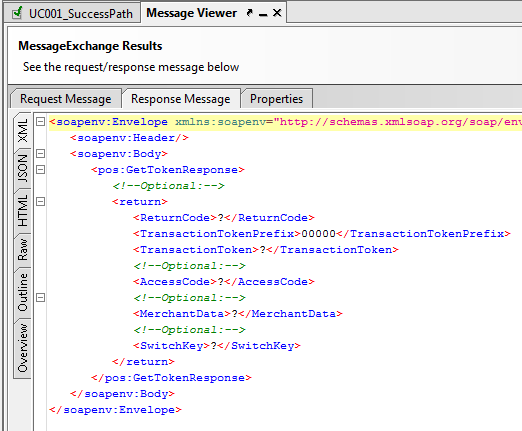522x431 pixels.
Task: Select the Response Message tab
Action: 181,99
